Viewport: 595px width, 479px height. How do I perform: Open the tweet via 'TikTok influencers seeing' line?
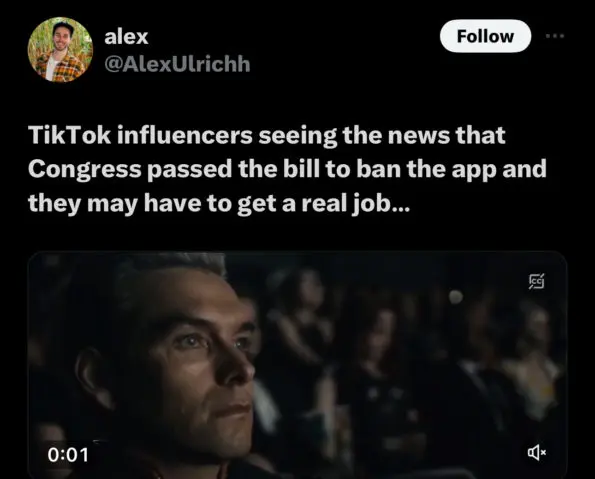(x=267, y=135)
